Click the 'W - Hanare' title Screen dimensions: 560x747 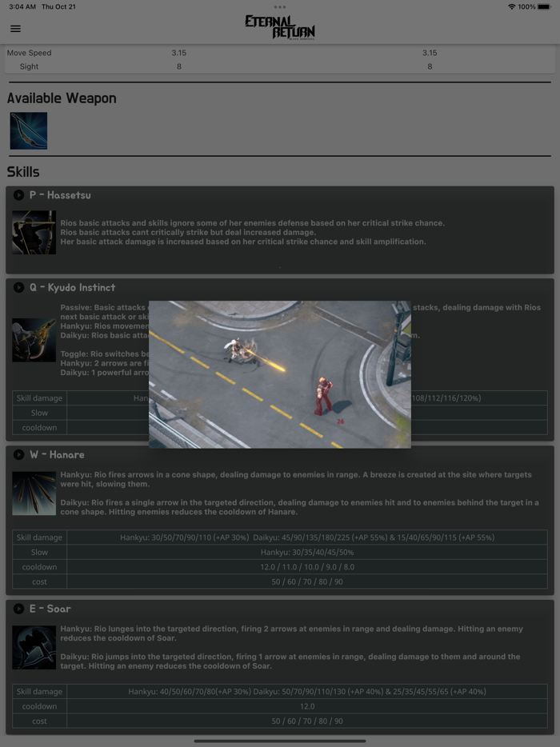click(57, 454)
